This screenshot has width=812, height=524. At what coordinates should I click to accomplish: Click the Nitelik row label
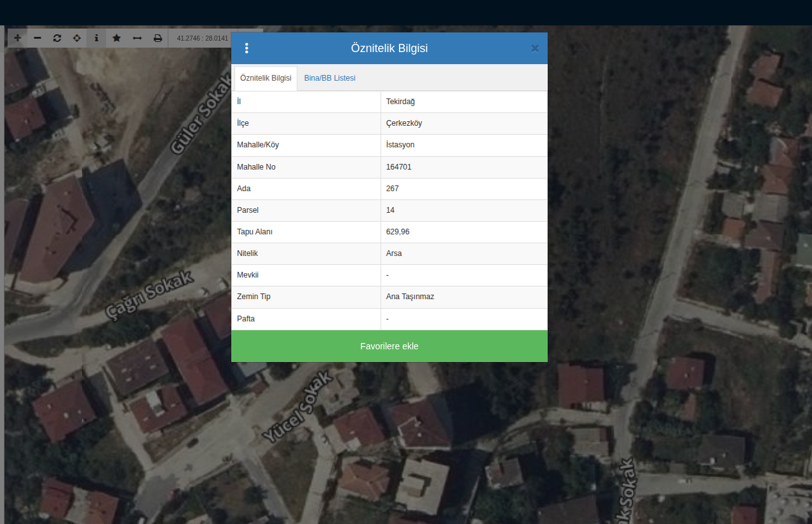(x=248, y=253)
